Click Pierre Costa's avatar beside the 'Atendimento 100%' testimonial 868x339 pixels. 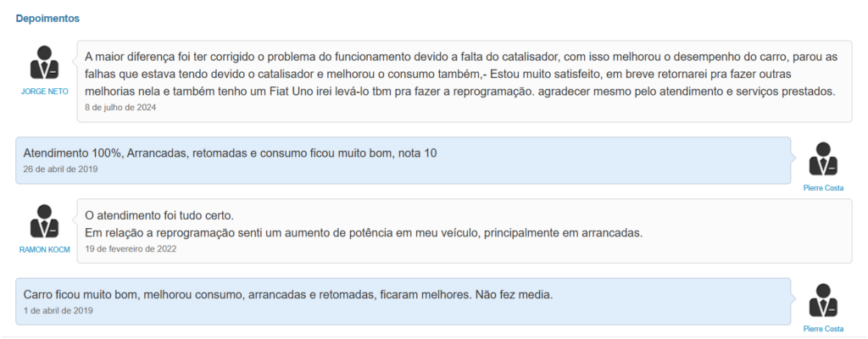pos(823,159)
